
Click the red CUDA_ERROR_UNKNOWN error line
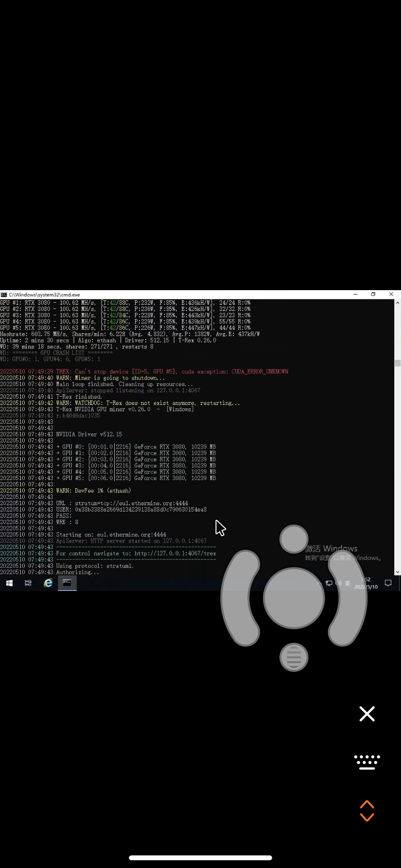tap(144, 372)
